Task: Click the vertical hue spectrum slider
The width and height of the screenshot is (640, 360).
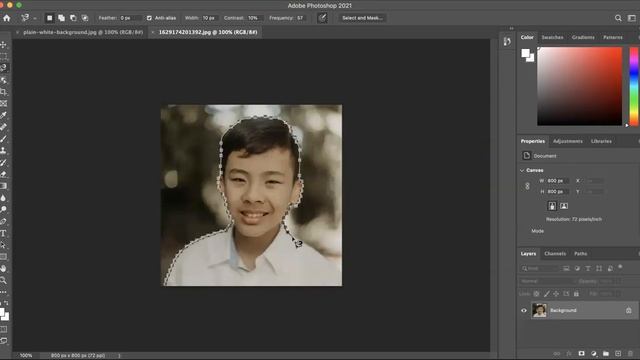Action: [634, 86]
